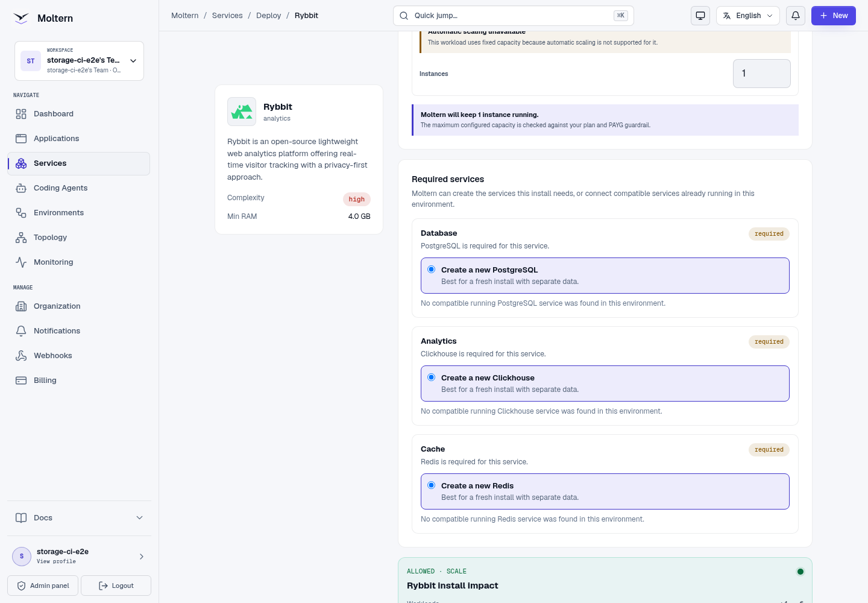Click the Logout button
The height and width of the screenshot is (603, 868).
(116, 586)
